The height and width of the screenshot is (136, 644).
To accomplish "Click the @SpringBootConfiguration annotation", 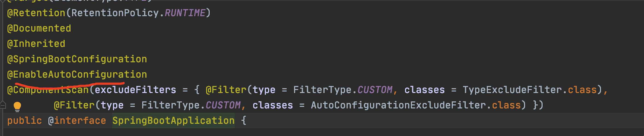I will (x=77, y=59).
